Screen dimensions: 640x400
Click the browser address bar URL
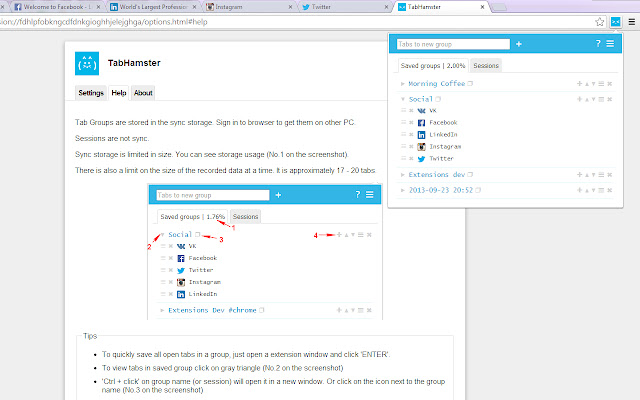click(x=104, y=22)
